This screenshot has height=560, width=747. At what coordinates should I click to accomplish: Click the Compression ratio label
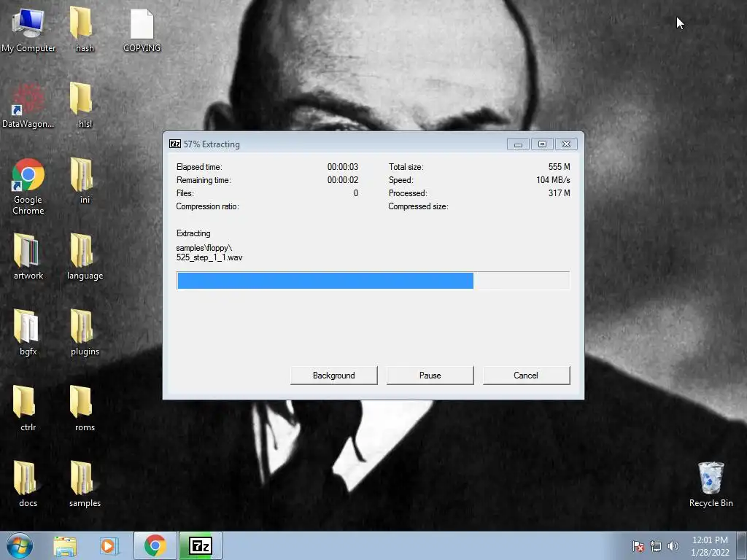click(x=207, y=206)
